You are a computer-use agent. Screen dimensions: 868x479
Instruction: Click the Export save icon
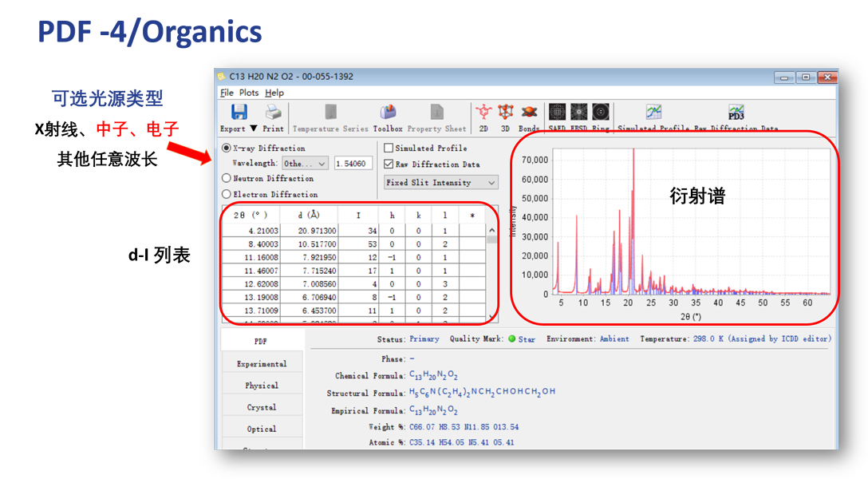tap(239, 113)
